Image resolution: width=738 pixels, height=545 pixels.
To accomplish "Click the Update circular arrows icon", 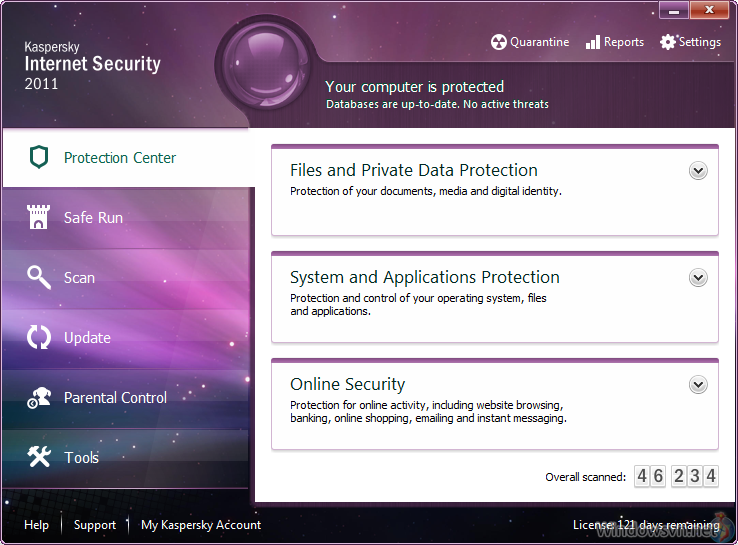I will point(39,337).
